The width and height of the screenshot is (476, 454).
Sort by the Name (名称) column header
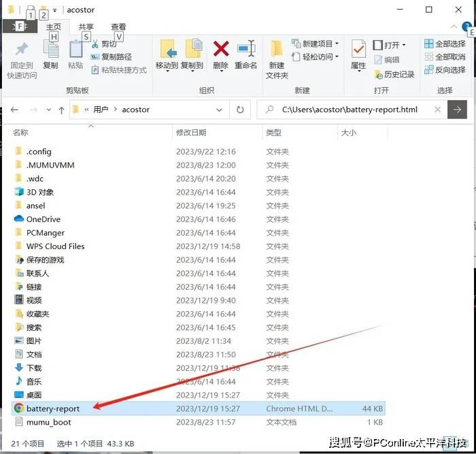[20, 133]
